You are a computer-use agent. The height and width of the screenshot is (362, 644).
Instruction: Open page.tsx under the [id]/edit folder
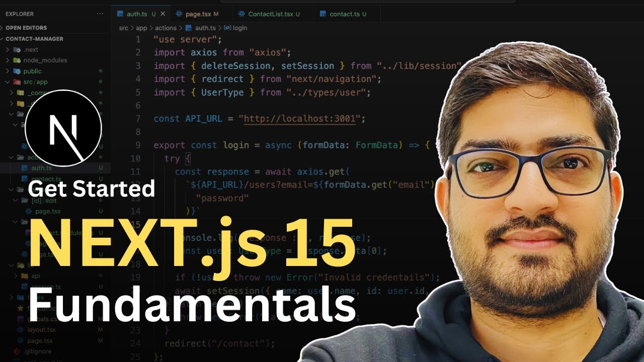48,211
